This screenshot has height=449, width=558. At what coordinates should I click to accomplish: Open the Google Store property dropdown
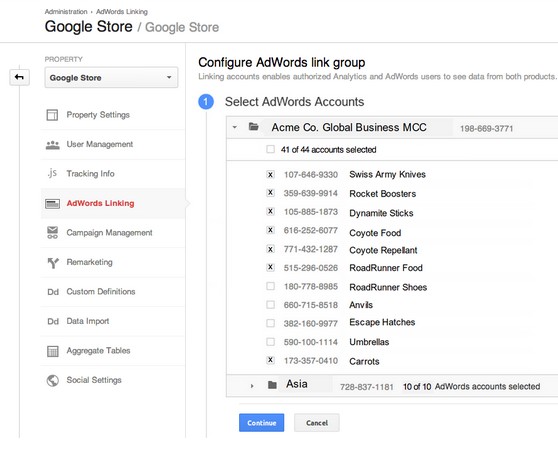coord(111,77)
